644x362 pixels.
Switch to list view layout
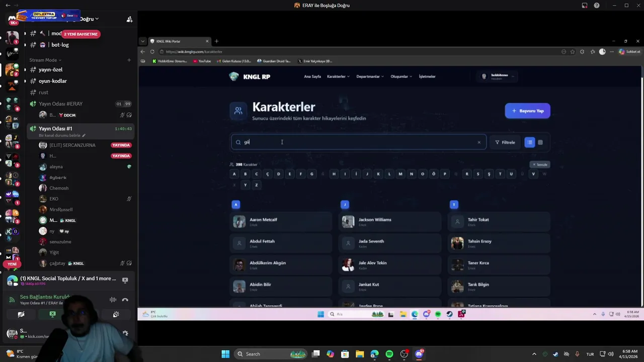(x=529, y=142)
